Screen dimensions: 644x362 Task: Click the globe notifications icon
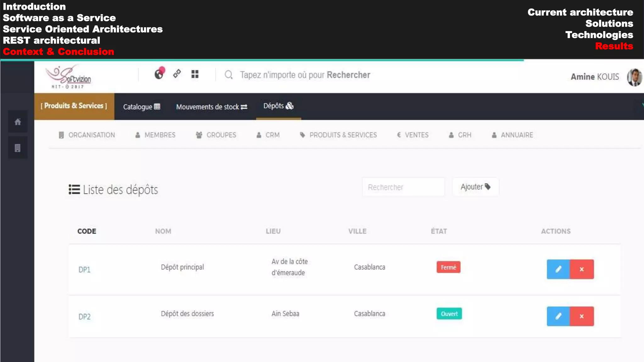[x=159, y=74]
